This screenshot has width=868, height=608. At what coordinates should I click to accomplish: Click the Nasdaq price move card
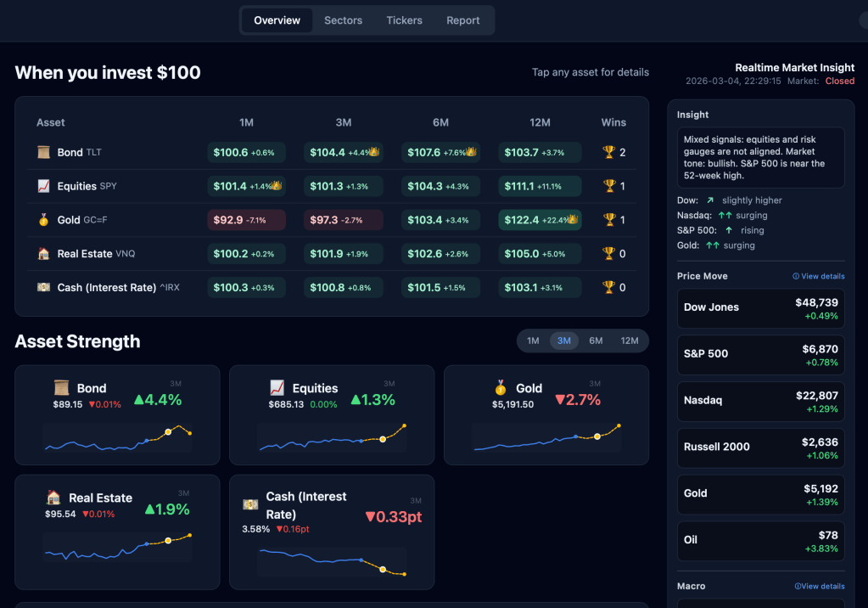tap(761, 400)
